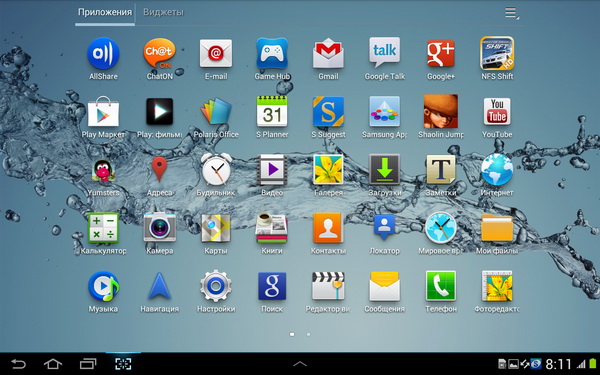Open the E-mail app
This screenshot has width=600, height=375.
tap(216, 54)
